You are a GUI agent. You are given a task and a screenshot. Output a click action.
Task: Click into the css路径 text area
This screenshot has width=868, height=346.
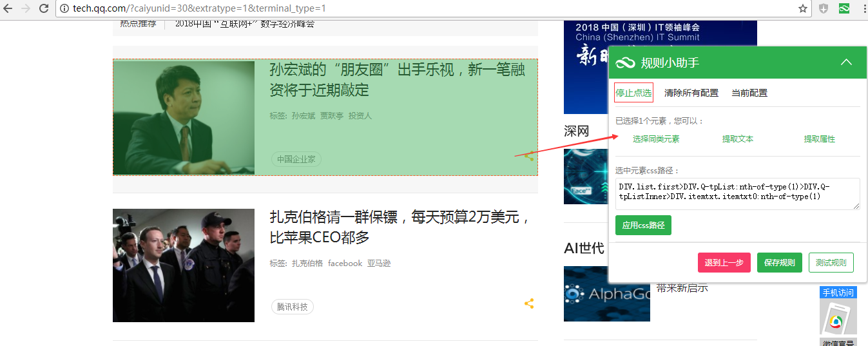coord(738,194)
